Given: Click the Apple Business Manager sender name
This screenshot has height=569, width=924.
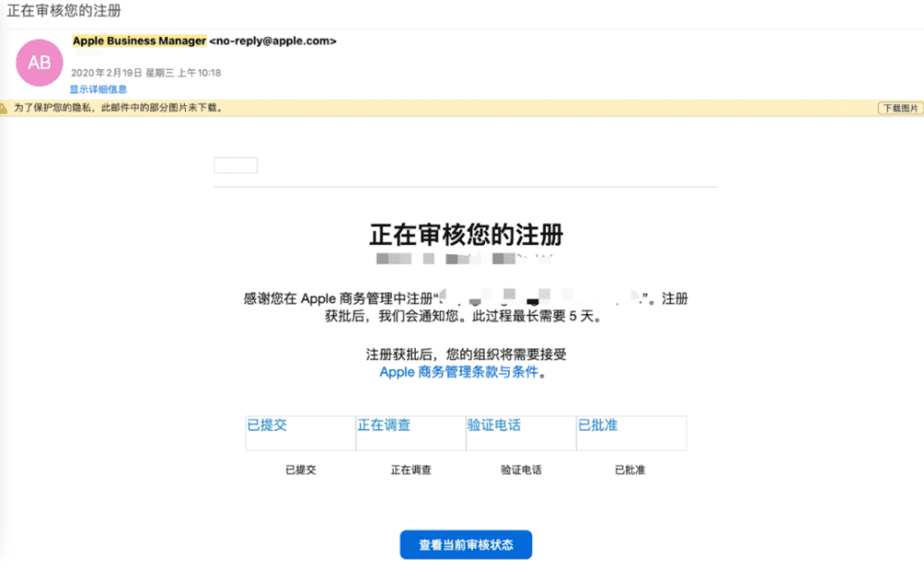Looking at the screenshot, I should pos(140,41).
